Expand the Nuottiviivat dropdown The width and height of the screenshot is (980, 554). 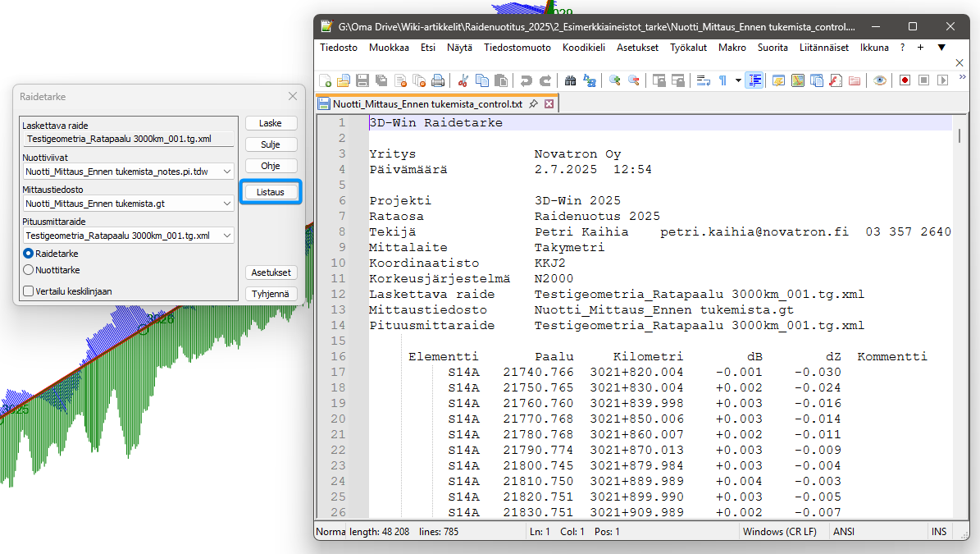(x=226, y=172)
